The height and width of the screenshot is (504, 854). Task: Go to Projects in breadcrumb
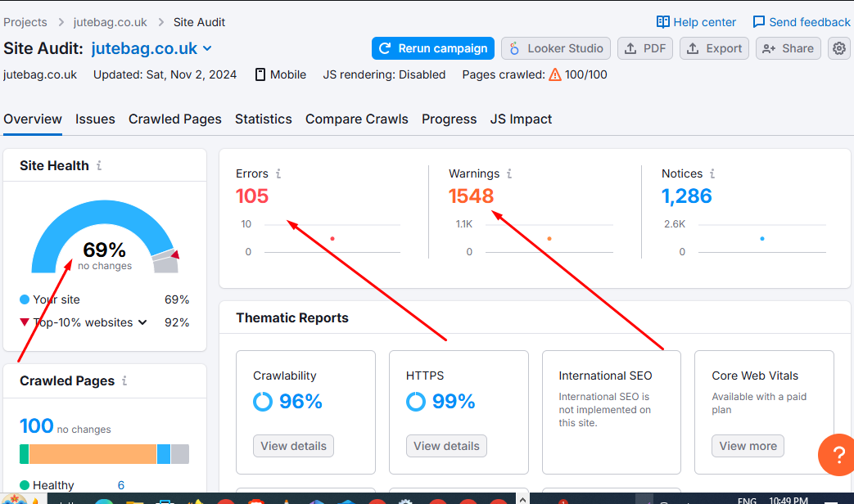25,22
